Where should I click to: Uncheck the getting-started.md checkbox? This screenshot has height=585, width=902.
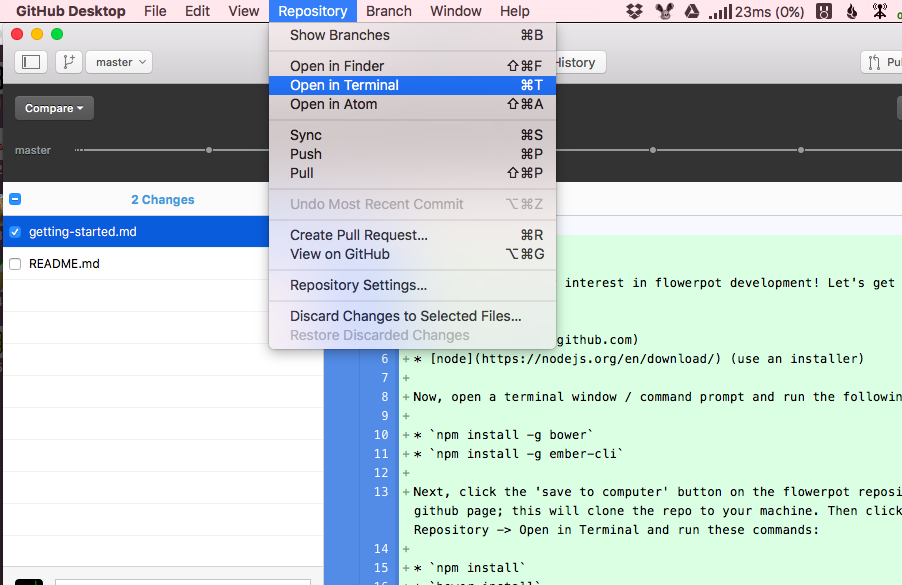coord(16,232)
